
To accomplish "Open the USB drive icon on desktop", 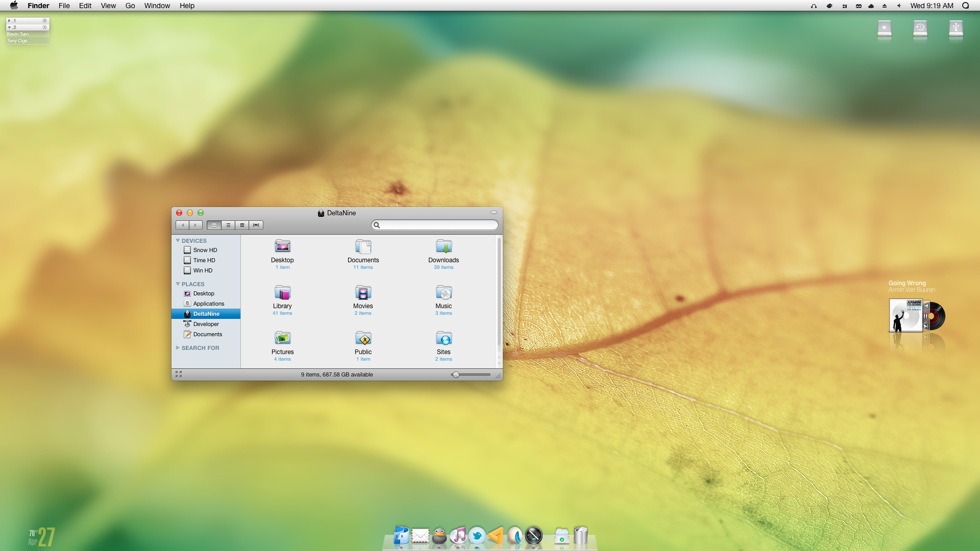I will (x=956, y=28).
